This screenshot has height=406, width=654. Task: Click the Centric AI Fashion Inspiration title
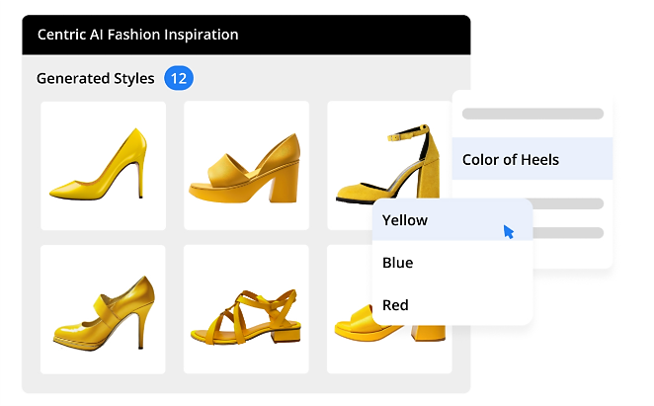coord(138,35)
